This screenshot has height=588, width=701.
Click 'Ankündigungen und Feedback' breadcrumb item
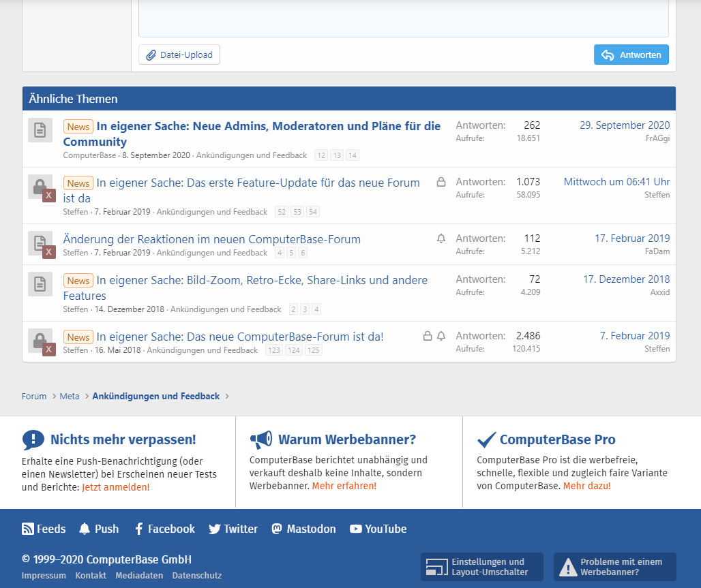(156, 397)
